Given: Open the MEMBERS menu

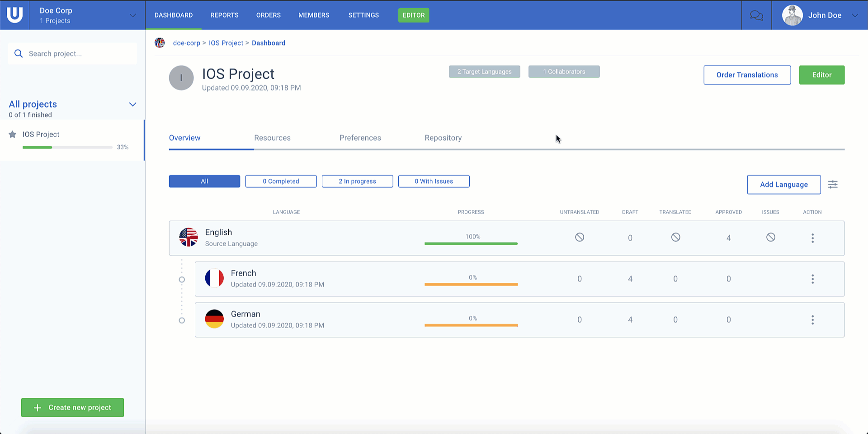Looking at the screenshot, I should [314, 15].
